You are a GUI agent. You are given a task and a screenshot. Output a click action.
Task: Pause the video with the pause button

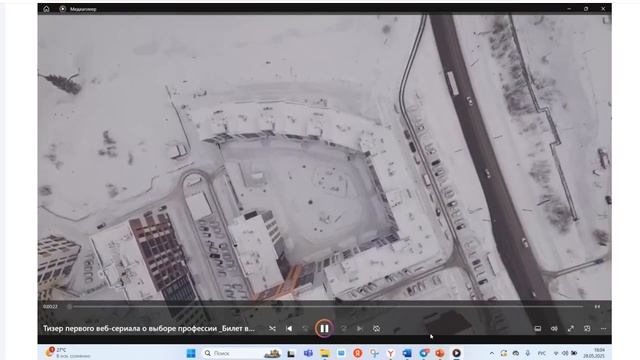(x=324, y=328)
